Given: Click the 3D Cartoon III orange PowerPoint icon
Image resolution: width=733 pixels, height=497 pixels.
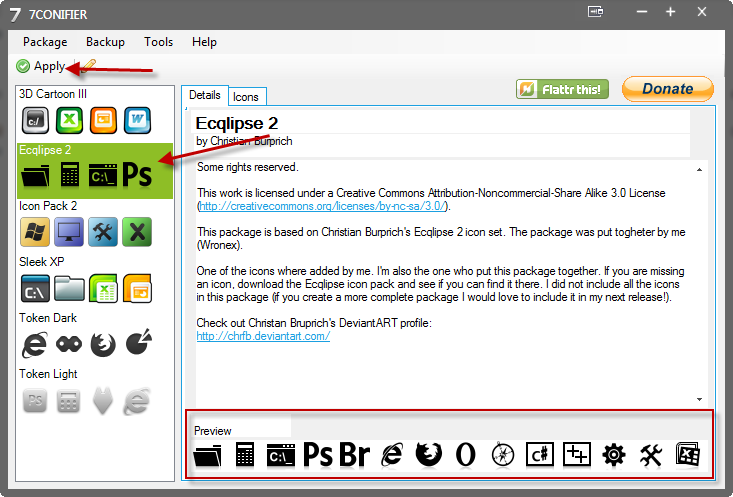Looking at the screenshot, I should [103, 120].
